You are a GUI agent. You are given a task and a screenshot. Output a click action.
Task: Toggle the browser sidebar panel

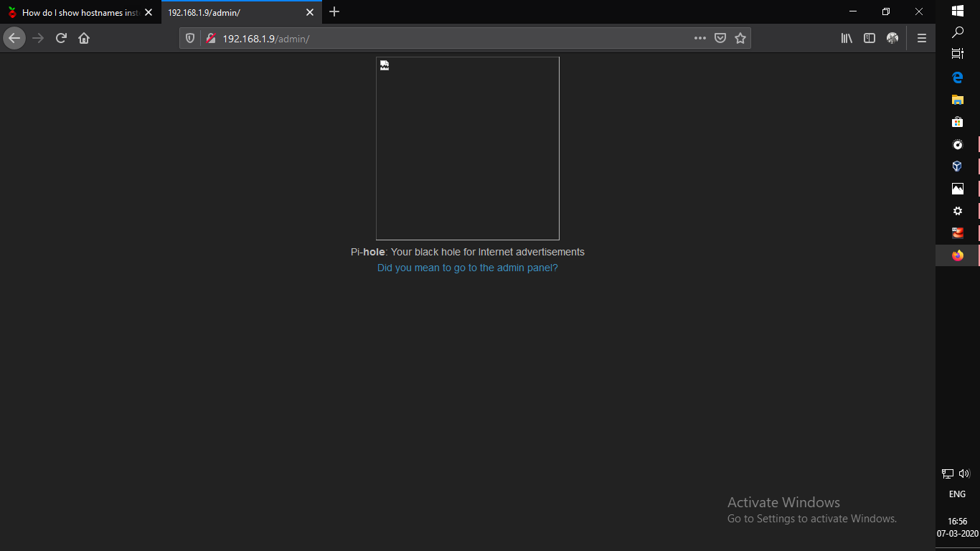869,37
